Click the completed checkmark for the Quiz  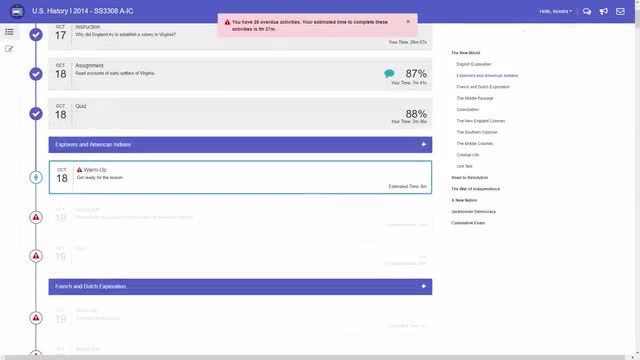pos(36,113)
